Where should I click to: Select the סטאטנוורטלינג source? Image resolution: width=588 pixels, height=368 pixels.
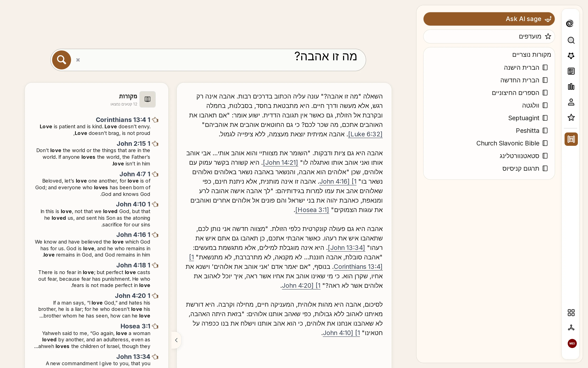coord(524,156)
